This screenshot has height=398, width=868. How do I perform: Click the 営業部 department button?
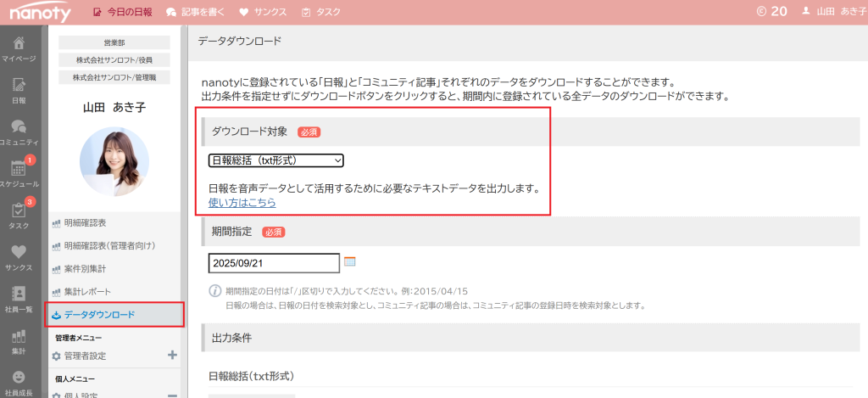coord(114,42)
